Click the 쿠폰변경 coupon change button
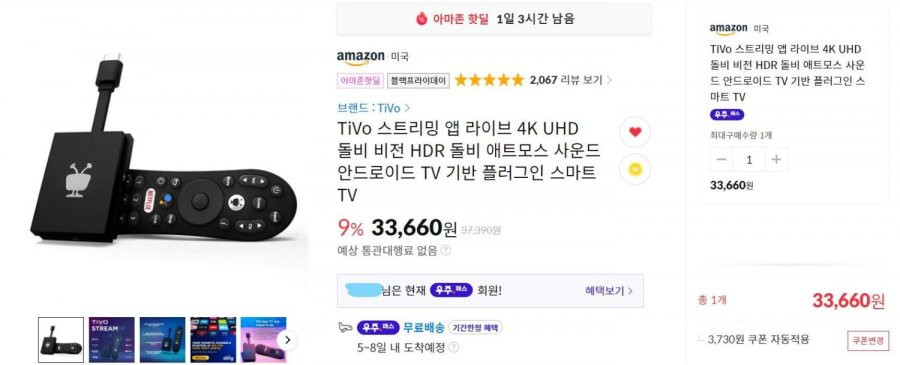 tap(867, 340)
